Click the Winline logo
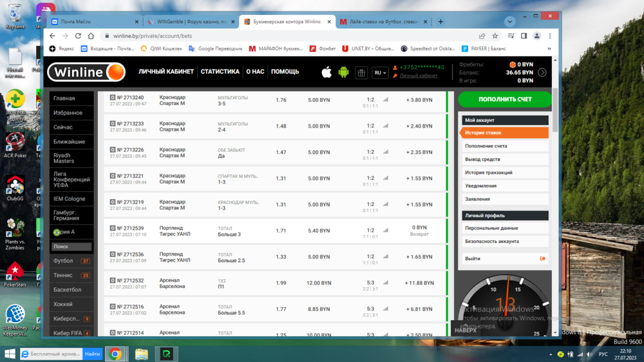Image resolution: width=644 pixels, height=362 pixels. (x=86, y=72)
